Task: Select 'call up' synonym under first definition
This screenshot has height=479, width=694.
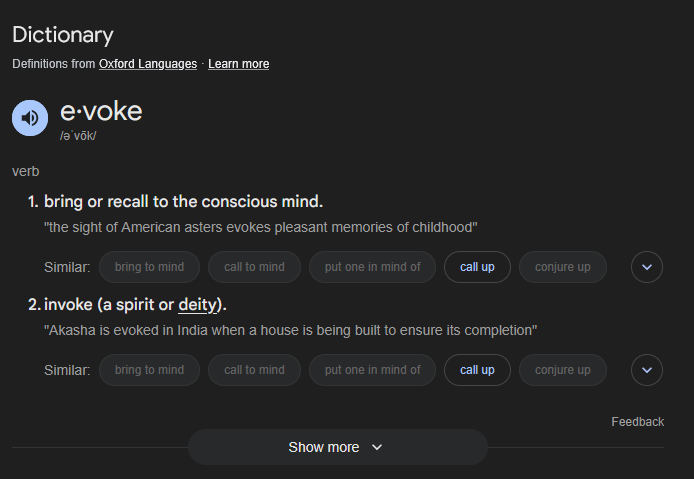Action: [477, 267]
